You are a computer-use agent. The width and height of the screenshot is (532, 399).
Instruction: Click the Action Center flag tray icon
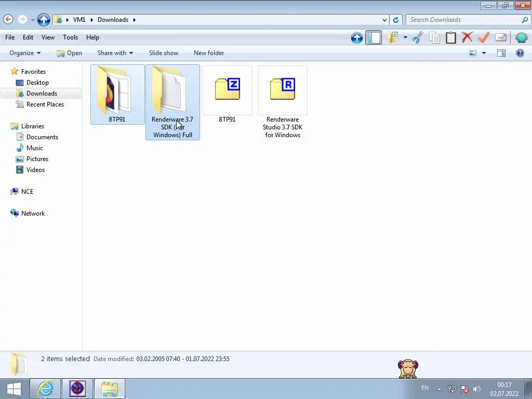click(x=464, y=389)
